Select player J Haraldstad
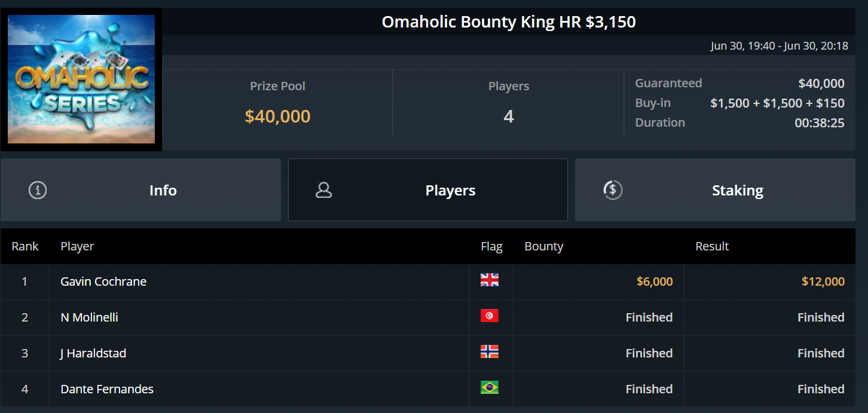This screenshot has width=868, height=413. pos(93,353)
